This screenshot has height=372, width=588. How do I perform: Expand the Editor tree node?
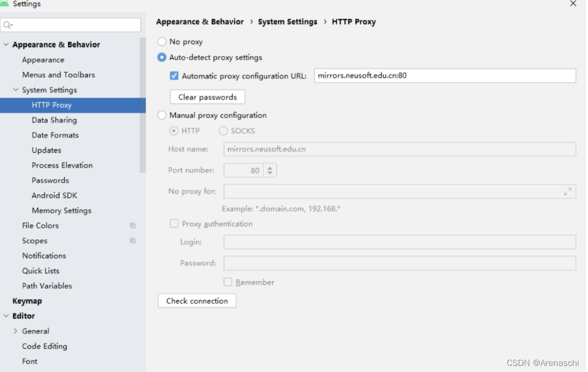5,316
